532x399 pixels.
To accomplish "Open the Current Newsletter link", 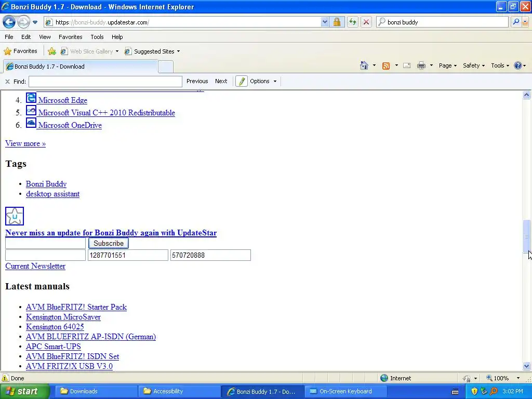I will pyautogui.click(x=35, y=266).
